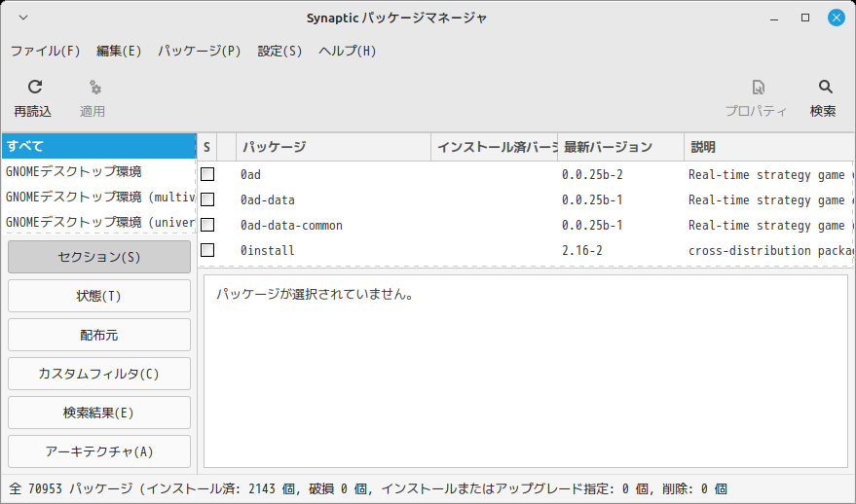Click the アーキテクチャ(A) button
Viewport: 856px width, 504px height.
click(x=99, y=451)
